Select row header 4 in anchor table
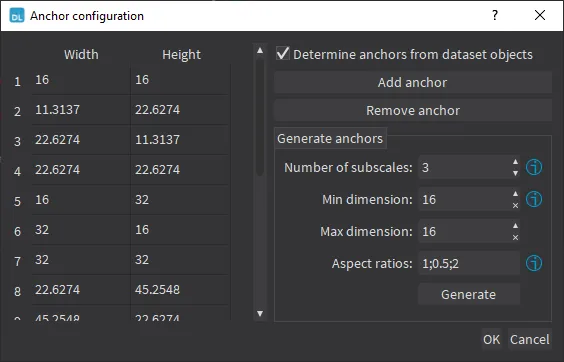The height and width of the screenshot is (362, 564). (x=17, y=171)
